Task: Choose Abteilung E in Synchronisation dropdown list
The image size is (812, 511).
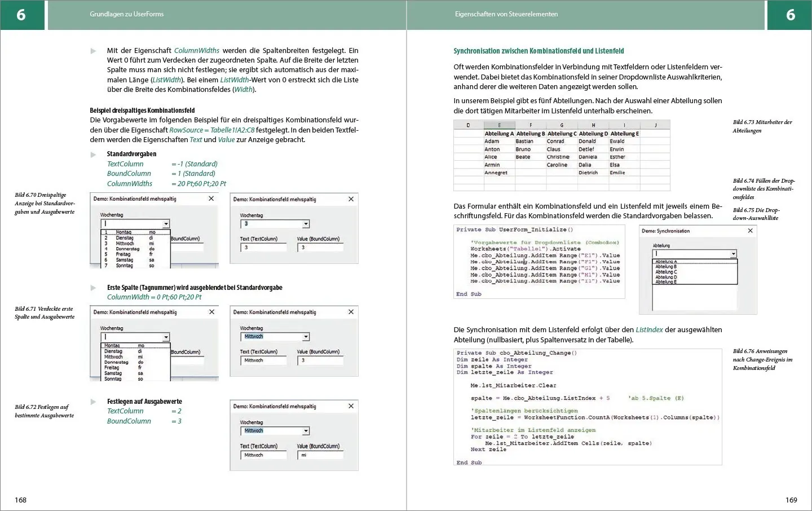Action: (x=695, y=282)
